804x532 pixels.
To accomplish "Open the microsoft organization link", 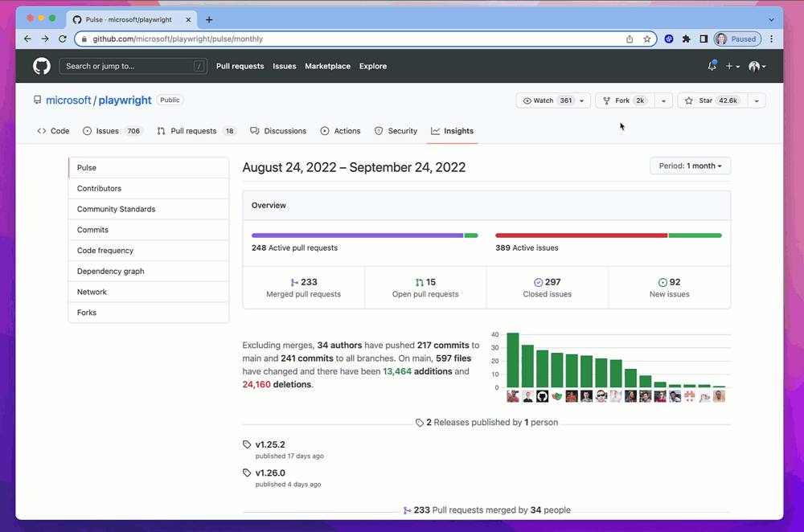I will (x=68, y=100).
